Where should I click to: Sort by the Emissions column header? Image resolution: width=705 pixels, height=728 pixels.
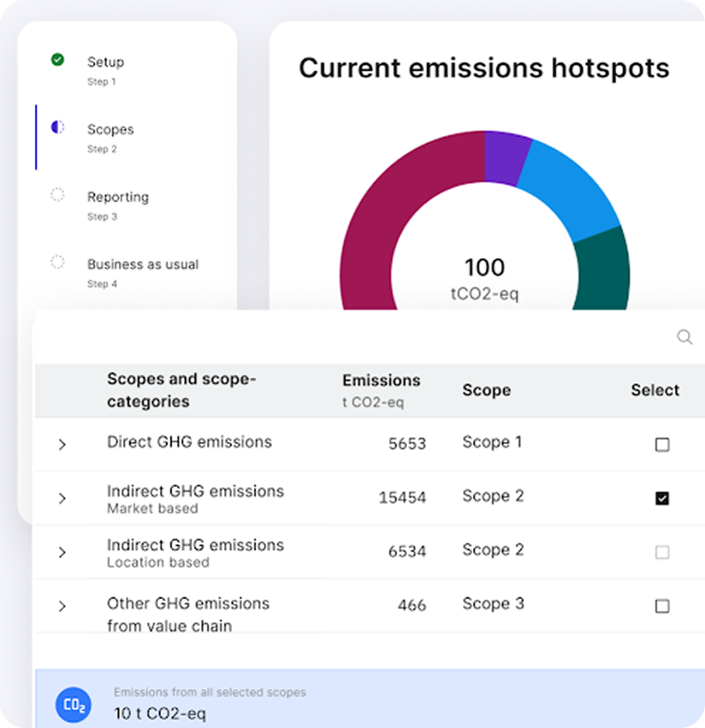click(x=381, y=380)
